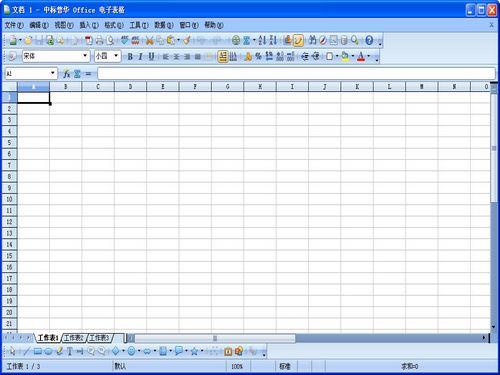Click the Print preview icon

[110, 40]
